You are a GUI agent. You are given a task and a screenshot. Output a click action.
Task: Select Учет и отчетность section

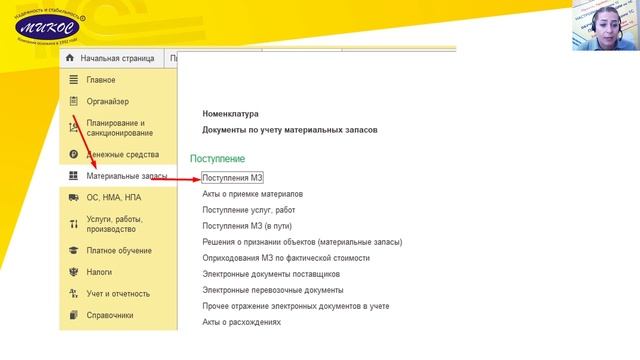(118, 293)
